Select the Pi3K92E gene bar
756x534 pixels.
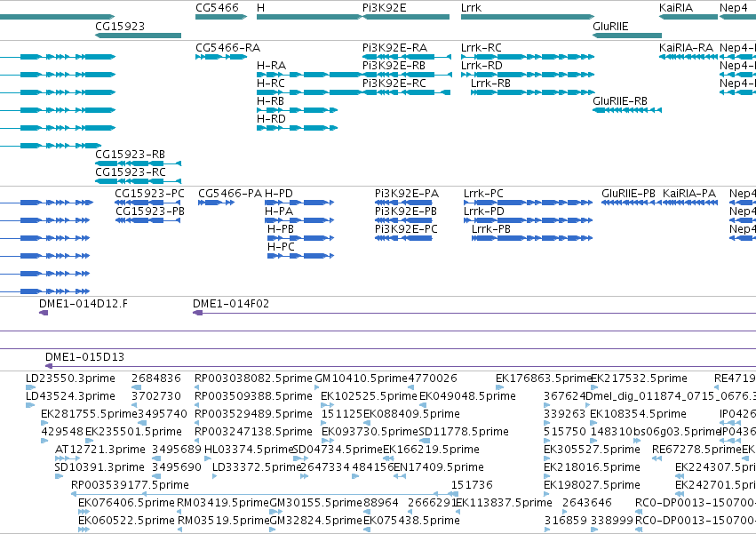pyautogui.click(x=406, y=17)
